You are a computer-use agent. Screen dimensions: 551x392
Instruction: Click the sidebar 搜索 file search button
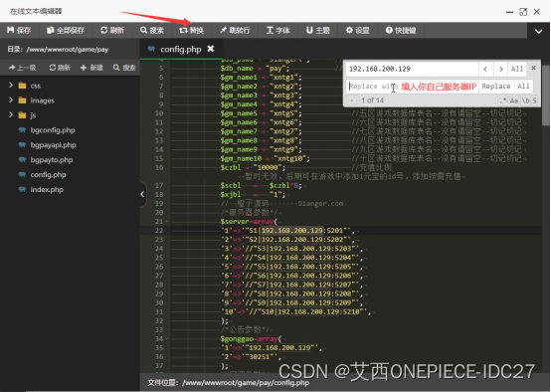tap(124, 68)
